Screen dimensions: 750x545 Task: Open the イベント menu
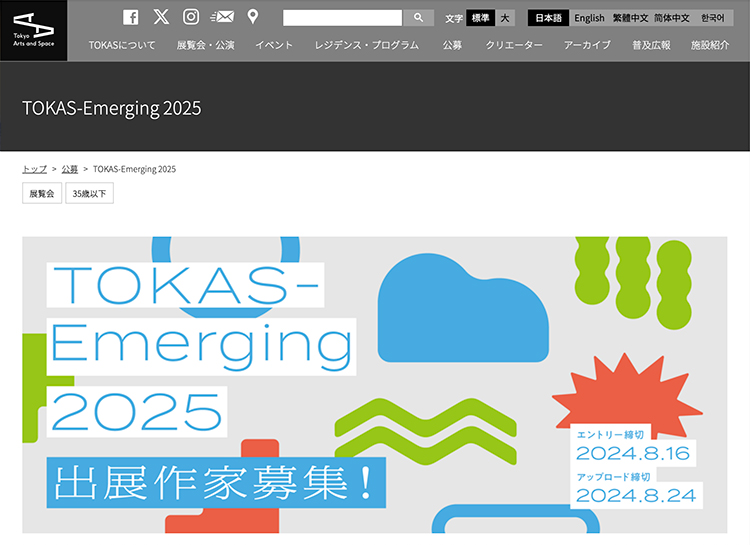point(274,45)
